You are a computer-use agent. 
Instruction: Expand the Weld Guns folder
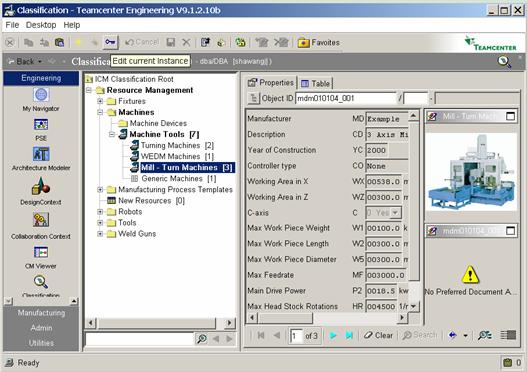[x=100, y=234]
